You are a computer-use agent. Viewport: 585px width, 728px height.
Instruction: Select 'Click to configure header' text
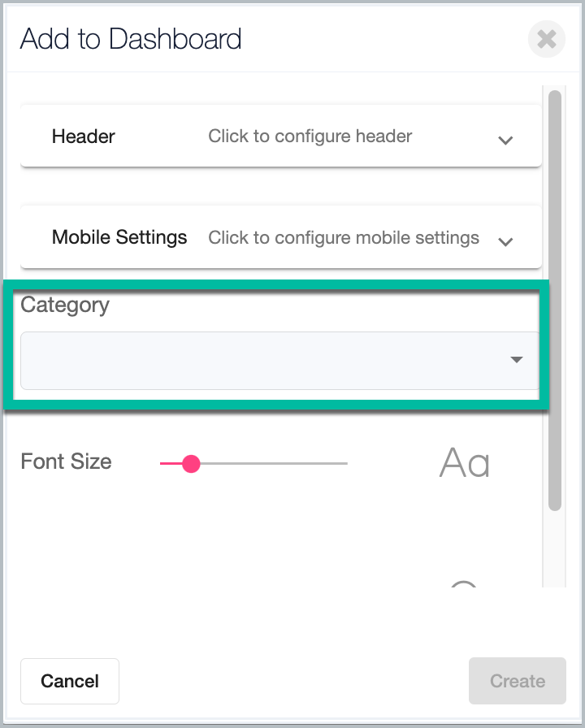310,136
